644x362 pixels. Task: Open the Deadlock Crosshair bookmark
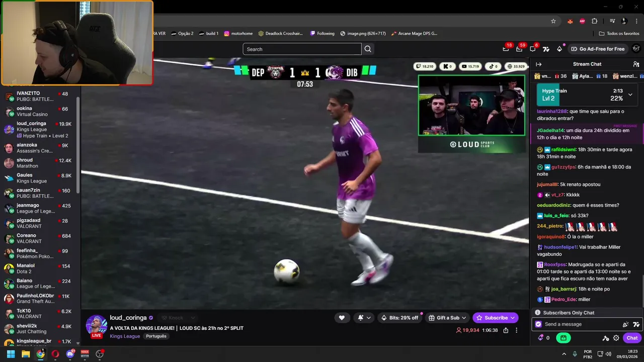click(280, 34)
